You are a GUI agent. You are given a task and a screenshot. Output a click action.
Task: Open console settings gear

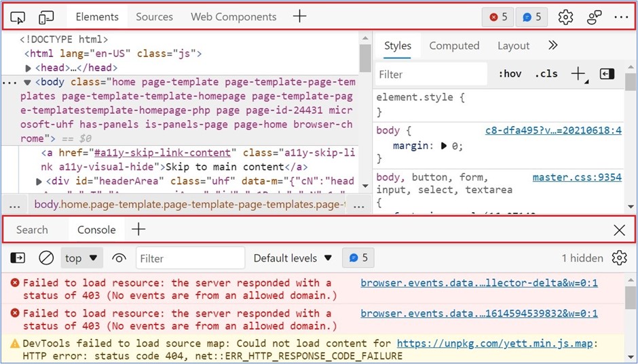(619, 258)
